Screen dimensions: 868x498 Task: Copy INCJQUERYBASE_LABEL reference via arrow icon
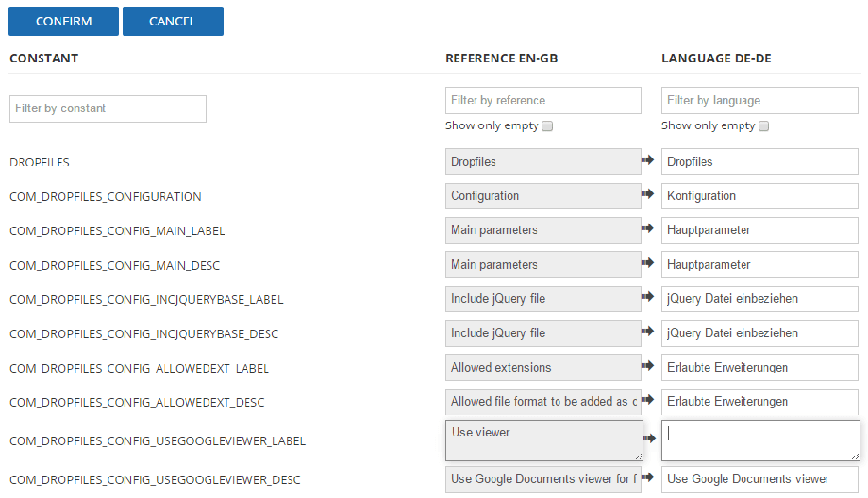[x=648, y=297]
